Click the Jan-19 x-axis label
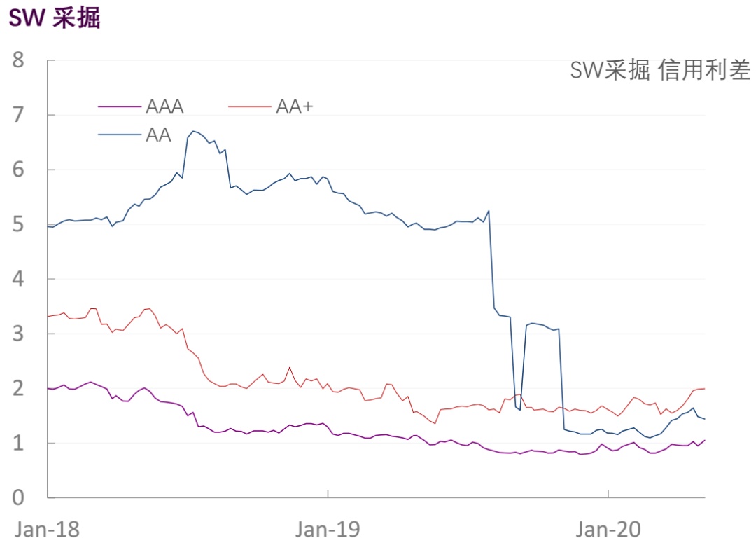Image resolution: width=756 pixels, height=550 pixels. (328, 529)
